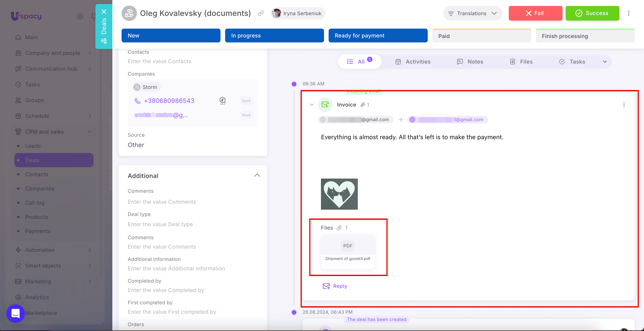Switch to the Activities tab
Viewport: 644px width, 331px height.
[x=413, y=62]
